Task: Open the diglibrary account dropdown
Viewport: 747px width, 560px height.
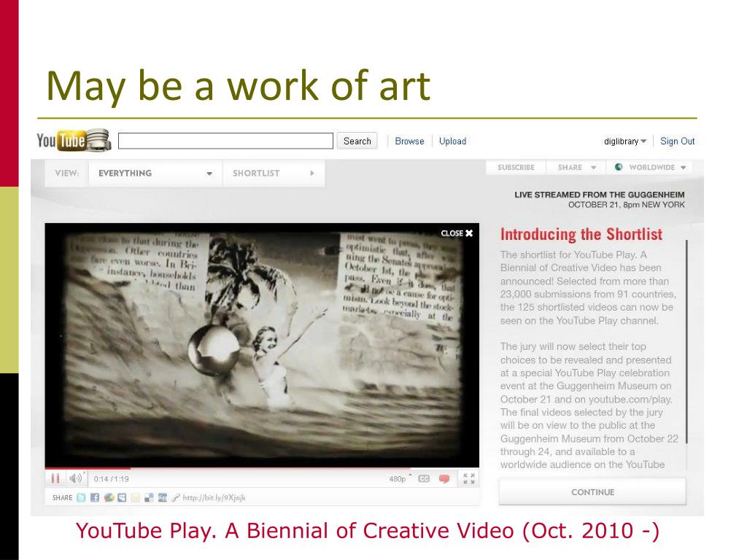Action: 625,141
